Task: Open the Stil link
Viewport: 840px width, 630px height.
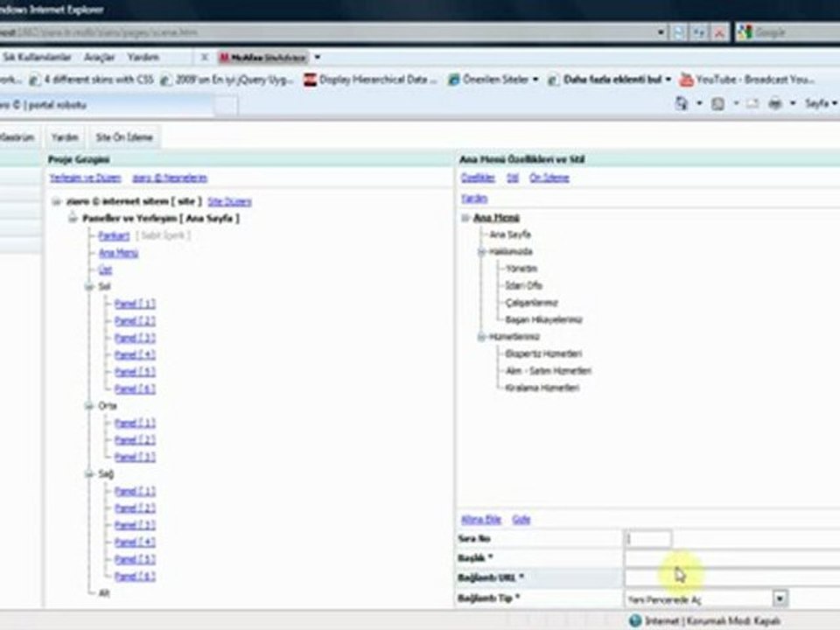Action: (513, 178)
